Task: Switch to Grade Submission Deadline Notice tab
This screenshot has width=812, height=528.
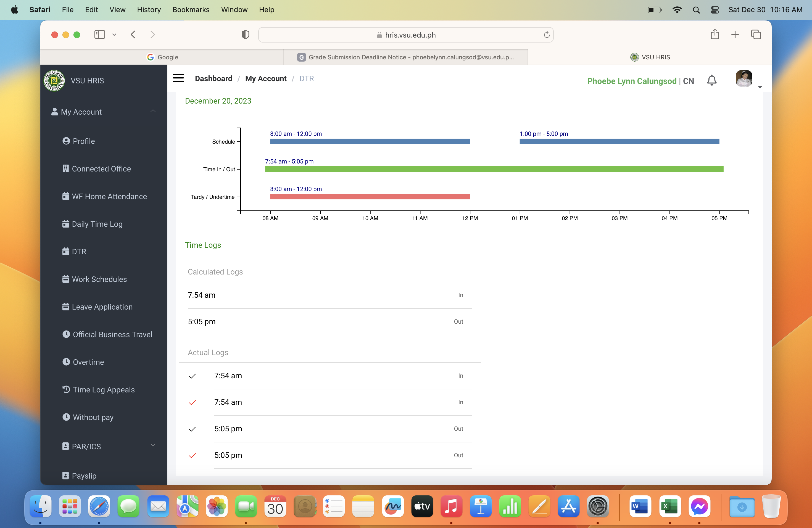Action: [406, 57]
